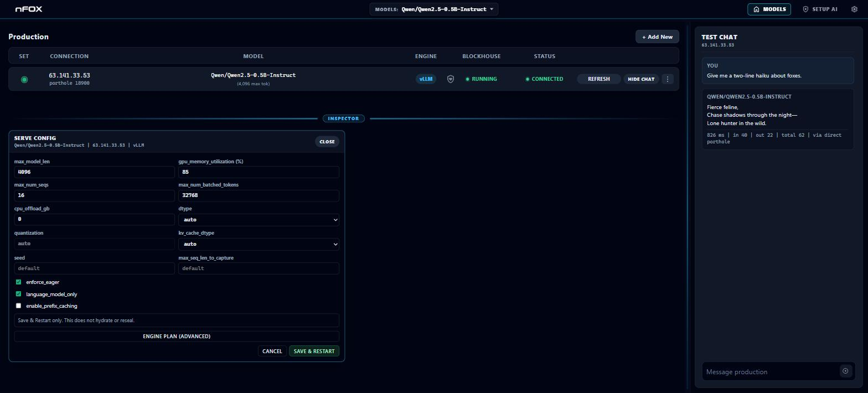Close the Serve Config panel
868x393 pixels.
(327, 142)
